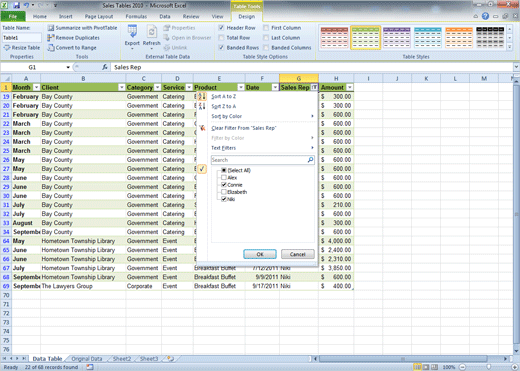This screenshot has width=520, height=371.
Task: Open the Amount column filter dropdown
Action: (x=349, y=87)
